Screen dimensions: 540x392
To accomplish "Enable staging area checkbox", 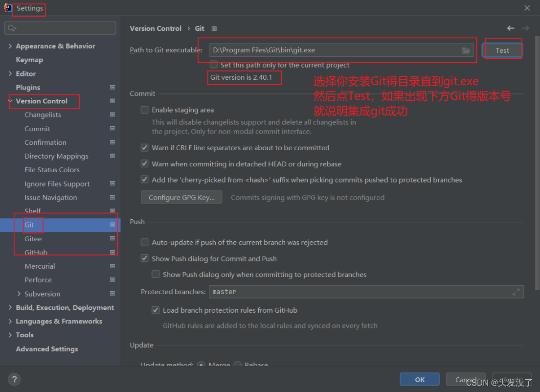I will (145, 110).
